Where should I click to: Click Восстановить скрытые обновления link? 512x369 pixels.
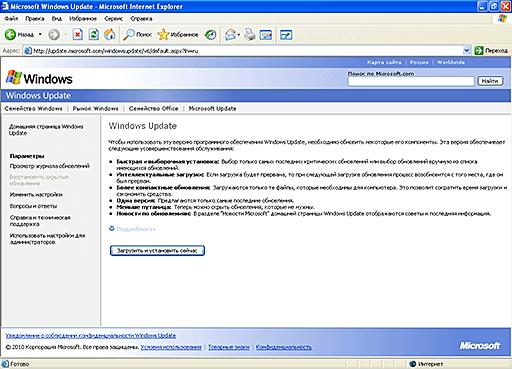[39, 180]
